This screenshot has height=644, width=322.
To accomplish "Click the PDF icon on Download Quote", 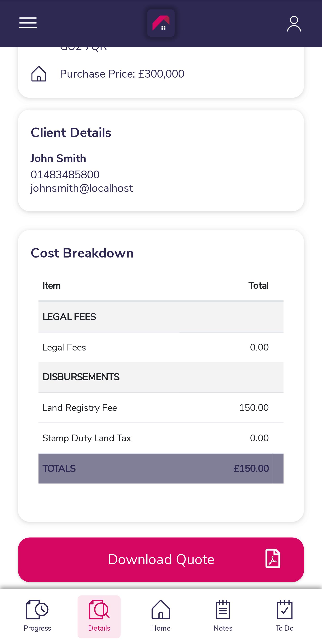I will tap(273, 559).
